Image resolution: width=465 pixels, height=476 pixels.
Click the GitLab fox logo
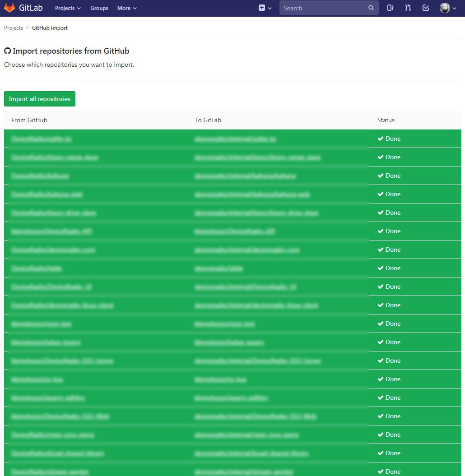9,8
